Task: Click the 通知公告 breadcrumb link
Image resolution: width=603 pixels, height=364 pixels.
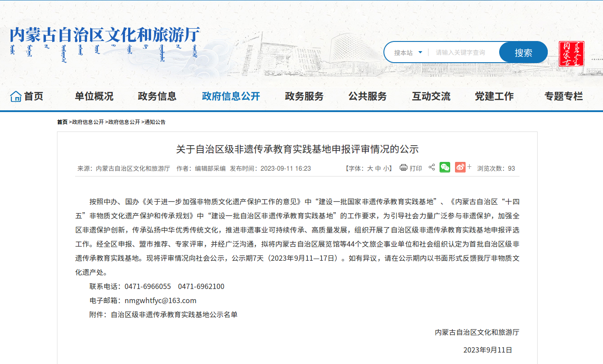Action: (155, 122)
